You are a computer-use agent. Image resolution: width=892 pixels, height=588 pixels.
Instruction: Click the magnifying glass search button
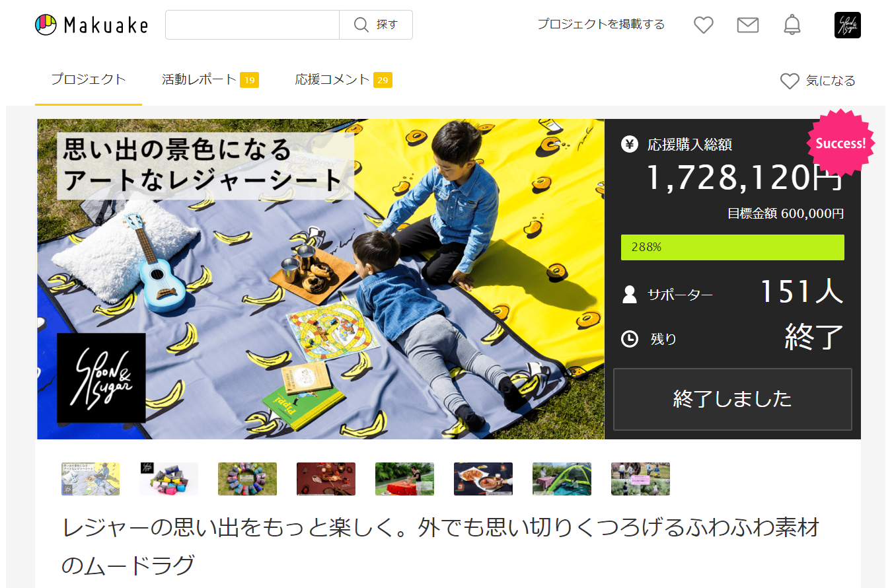pos(376,25)
